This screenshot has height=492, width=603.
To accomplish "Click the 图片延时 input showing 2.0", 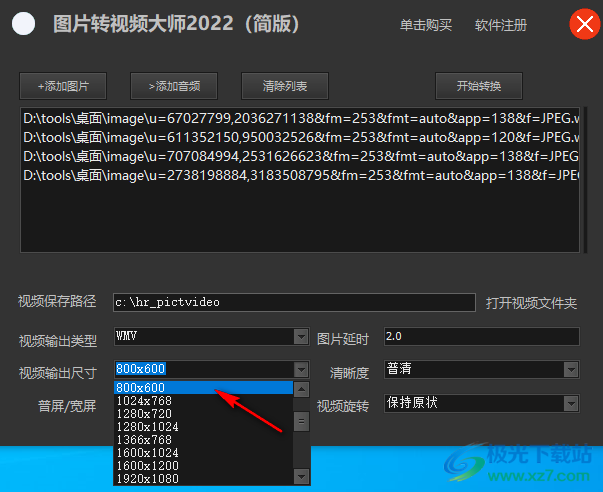I will click(481, 337).
